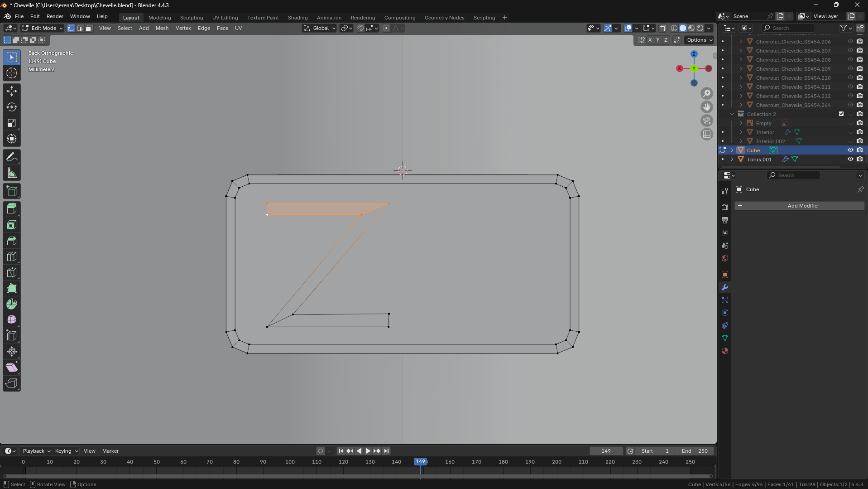Play the animation forward
Screen dimensions: 868x489
(368, 451)
